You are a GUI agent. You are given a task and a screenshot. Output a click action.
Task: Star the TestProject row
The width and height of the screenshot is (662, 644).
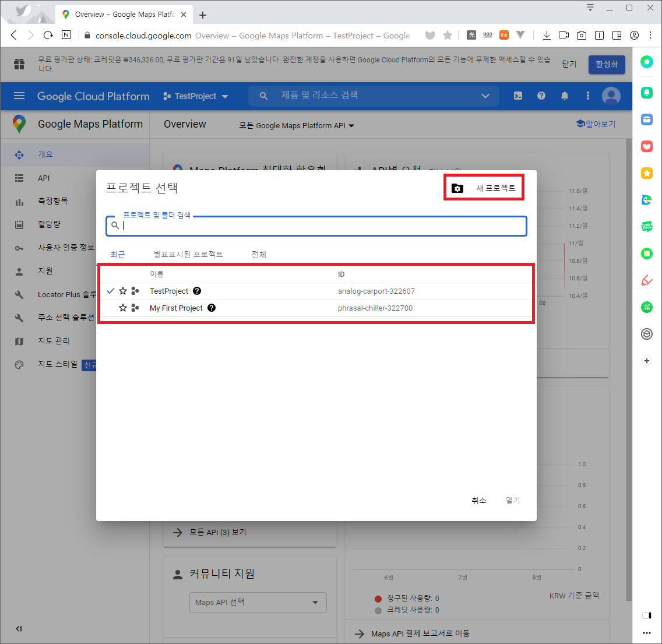123,291
